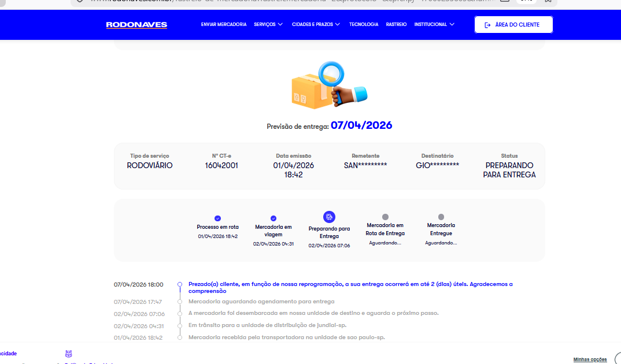Select the CT-e number 16042001
Image resolution: width=621 pixels, height=364 pixels.
tap(221, 165)
